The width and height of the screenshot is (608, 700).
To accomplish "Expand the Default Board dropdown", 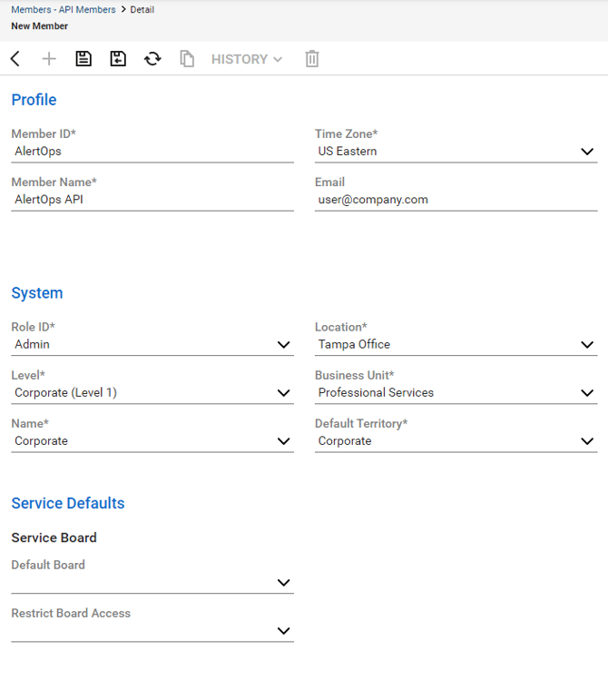I will tap(283, 583).
